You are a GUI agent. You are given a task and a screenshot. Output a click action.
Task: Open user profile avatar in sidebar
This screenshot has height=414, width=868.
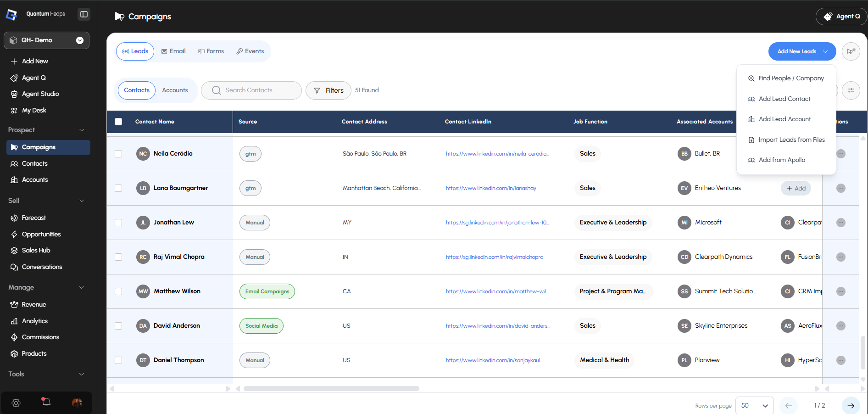[77, 403]
